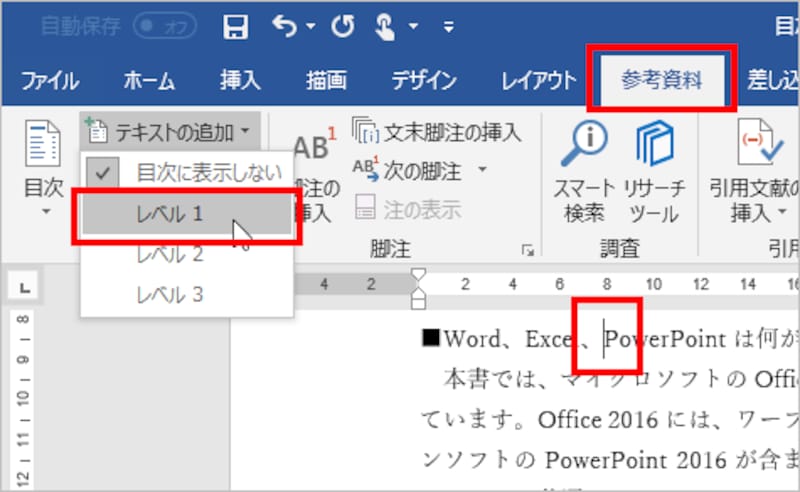Switch to the 挿入 tab
Image resolution: width=800 pixels, height=492 pixels.
(240, 81)
